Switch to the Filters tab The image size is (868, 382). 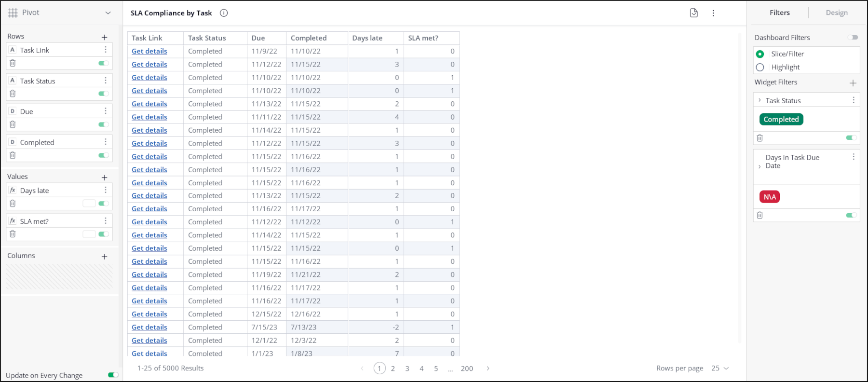click(x=780, y=13)
